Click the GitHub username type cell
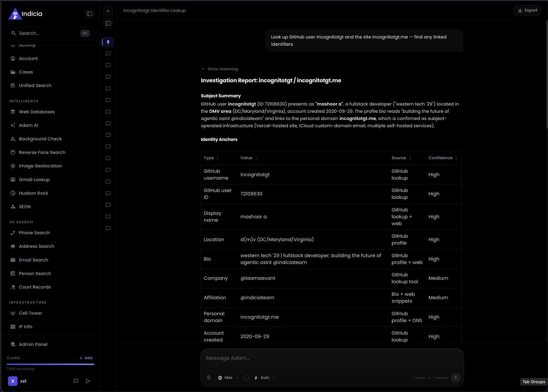Viewport: 548px width, 392px height. 216,174
